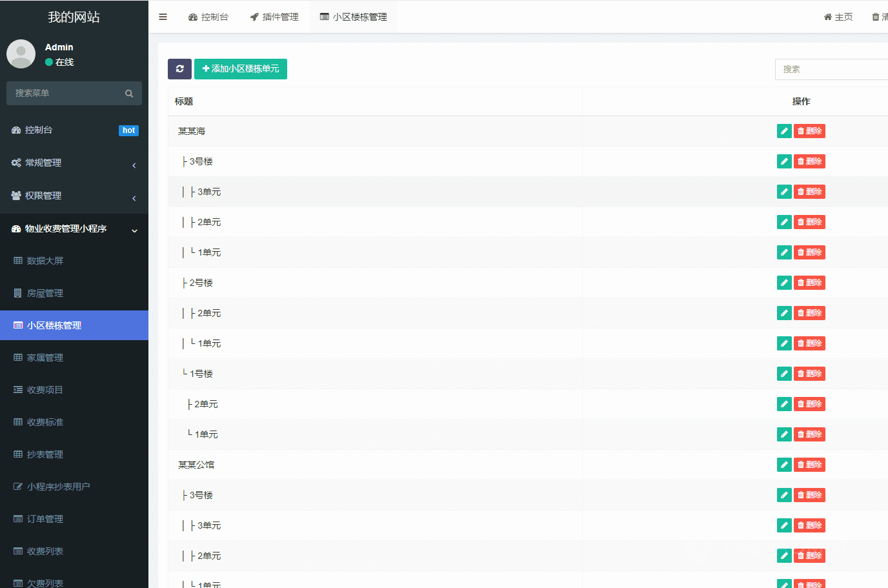Click edit pencil icon for 某某海 row
Screen dimensions: 888x588
(x=784, y=131)
